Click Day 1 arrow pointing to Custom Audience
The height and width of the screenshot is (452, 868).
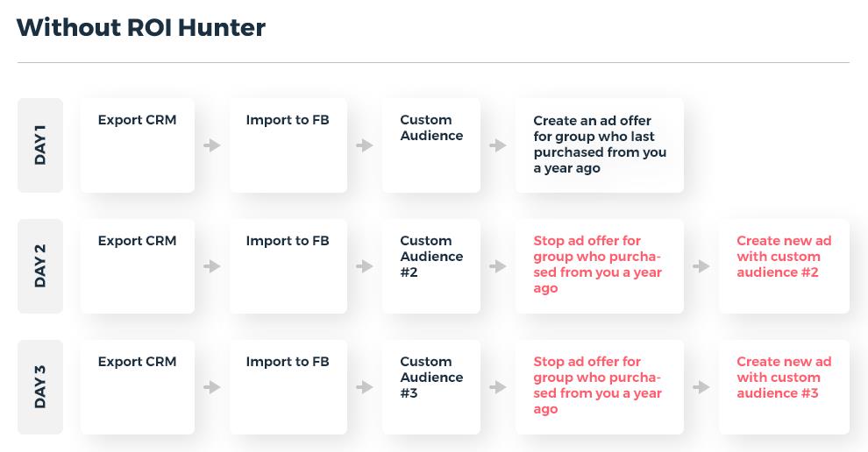click(365, 145)
